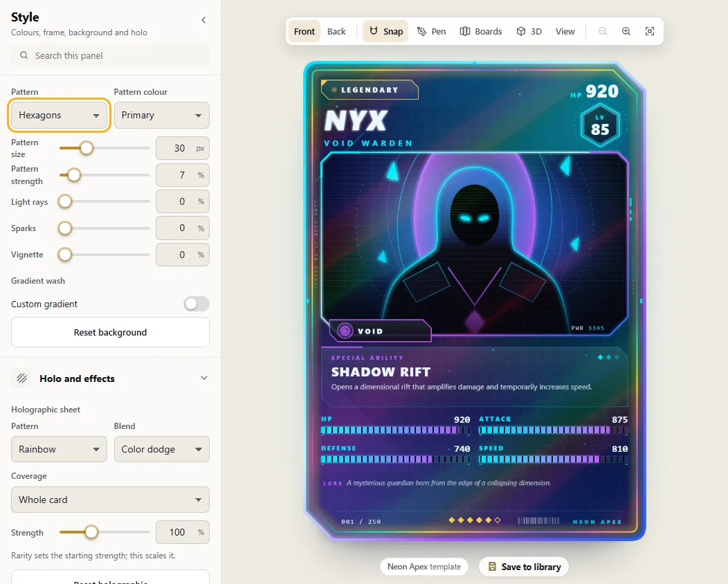Image resolution: width=728 pixels, height=584 pixels.
Task: Open the Coverage dropdown showing Whole card
Action: tap(110, 500)
